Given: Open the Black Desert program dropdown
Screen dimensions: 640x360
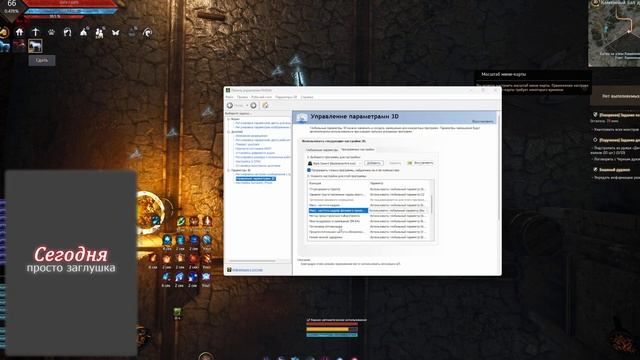Looking at the screenshot, I should click(x=335, y=163).
